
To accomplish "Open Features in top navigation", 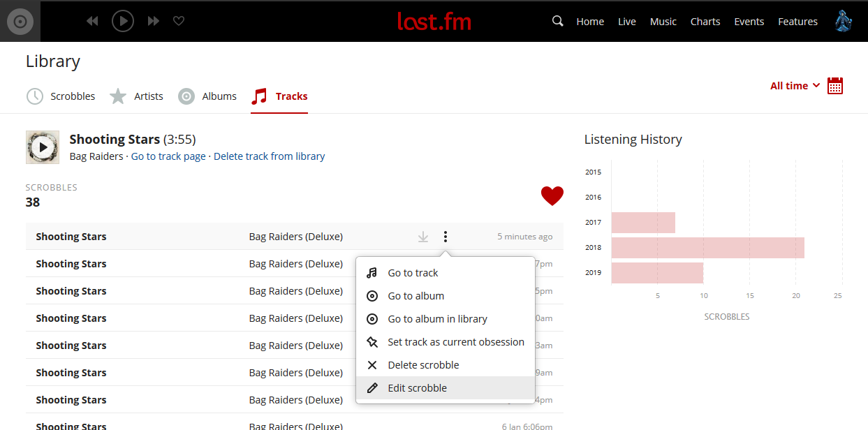I will click(797, 22).
